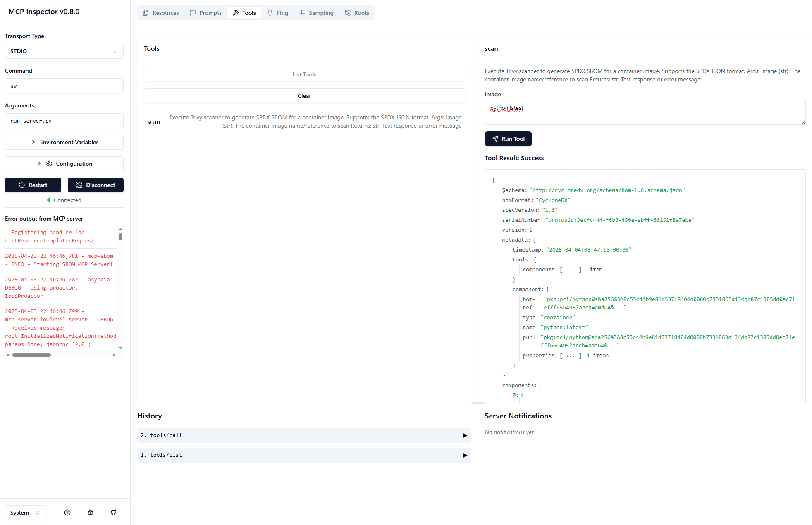The width and height of the screenshot is (812, 525).
Task: Click the List Tools button
Action: [x=304, y=74]
